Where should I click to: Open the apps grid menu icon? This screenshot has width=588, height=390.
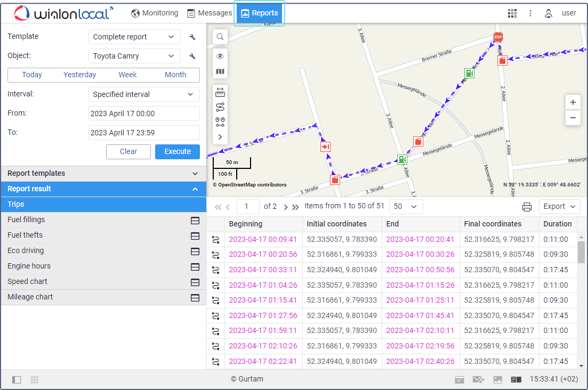512,13
